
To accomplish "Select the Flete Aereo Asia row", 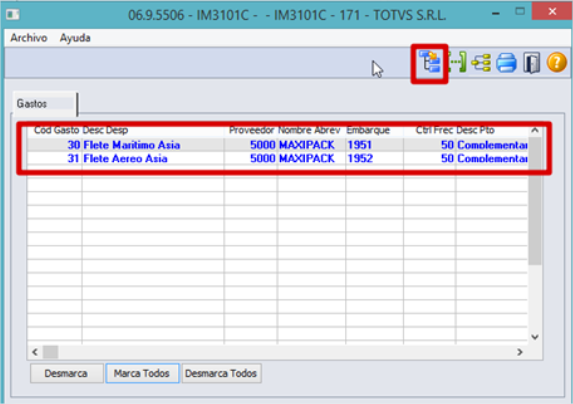I will click(277, 159).
